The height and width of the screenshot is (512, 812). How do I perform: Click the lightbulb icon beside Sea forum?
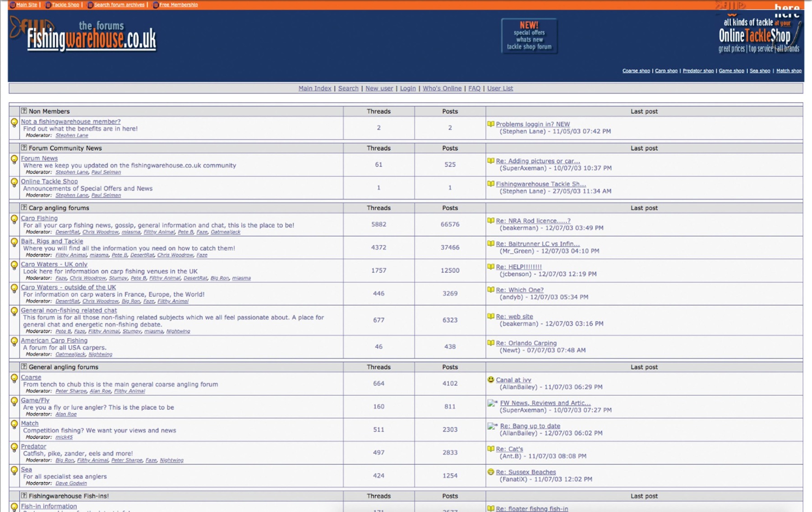(x=14, y=470)
